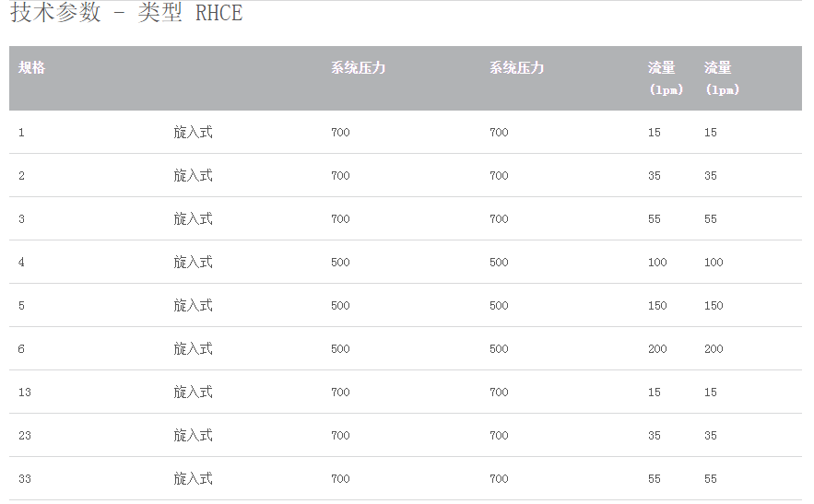Click the first 流量 (lpm) column header

[x=664, y=78]
